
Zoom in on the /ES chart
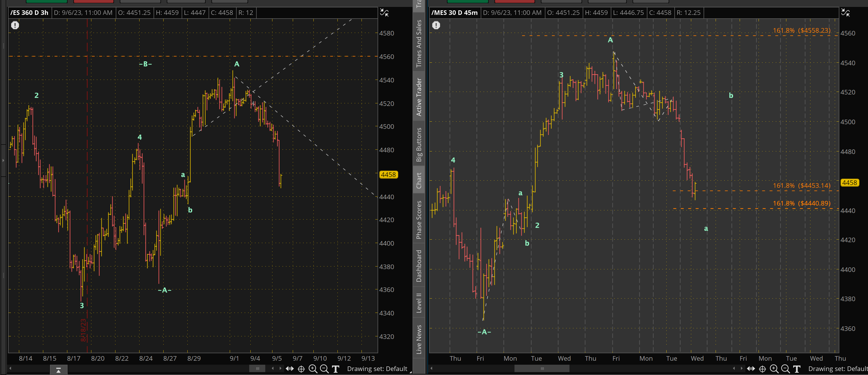pos(313,369)
